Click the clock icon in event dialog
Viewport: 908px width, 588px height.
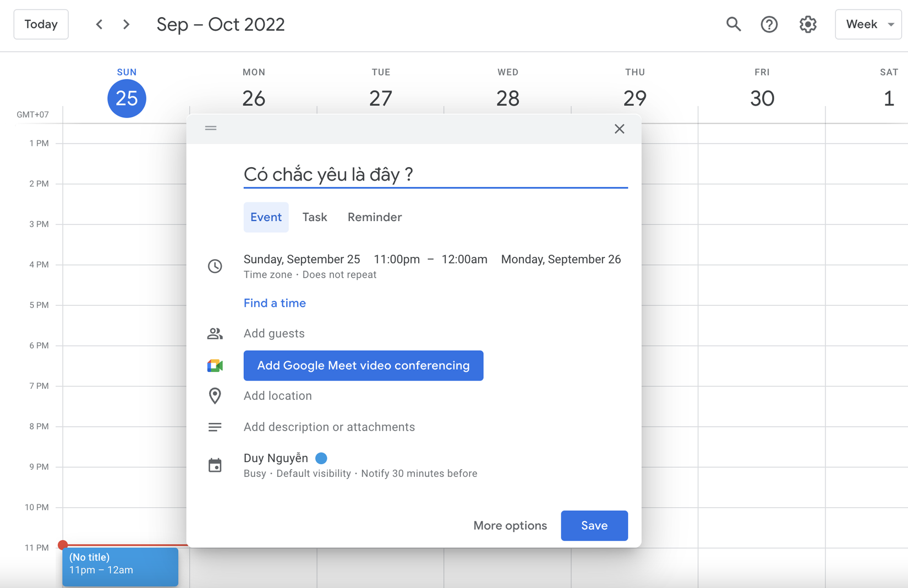coord(215,266)
